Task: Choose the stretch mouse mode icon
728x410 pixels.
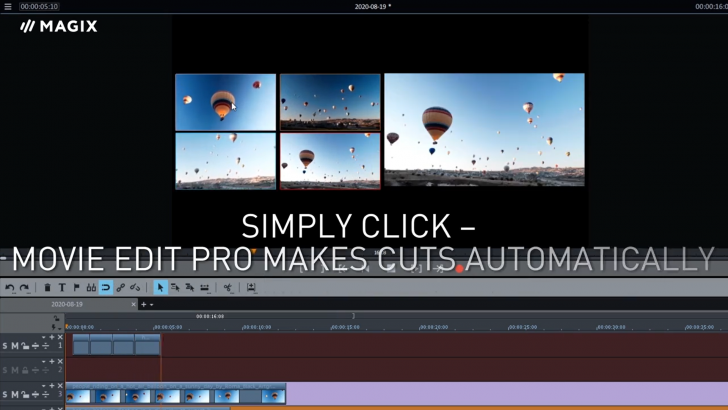Action: (205, 288)
